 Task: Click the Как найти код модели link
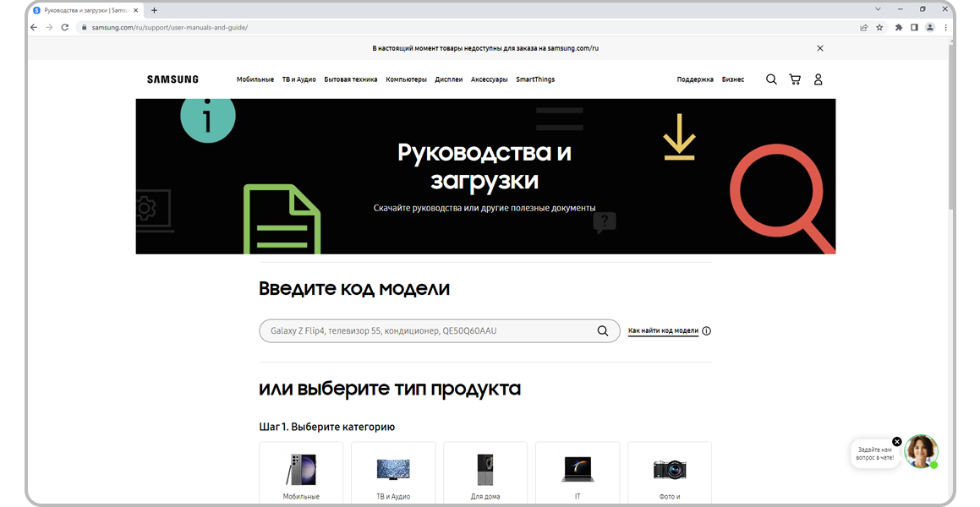663,331
